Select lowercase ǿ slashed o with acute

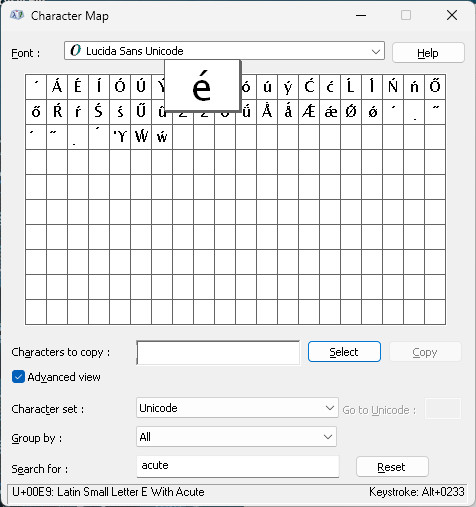click(372, 112)
